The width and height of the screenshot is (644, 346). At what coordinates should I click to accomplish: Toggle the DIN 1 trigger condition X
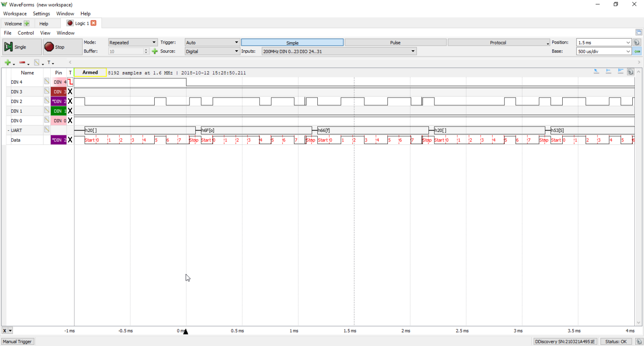[70, 111]
